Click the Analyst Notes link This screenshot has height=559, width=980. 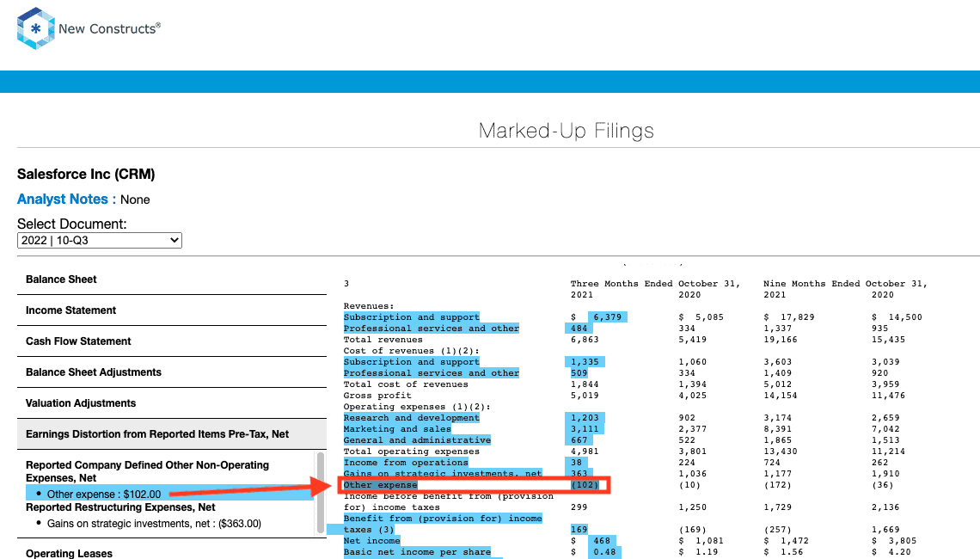click(x=63, y=199)
